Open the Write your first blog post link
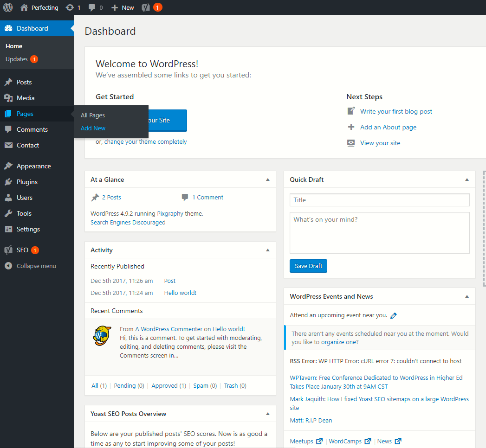Viewport: 486px width, 448px height. click(396, 111)
